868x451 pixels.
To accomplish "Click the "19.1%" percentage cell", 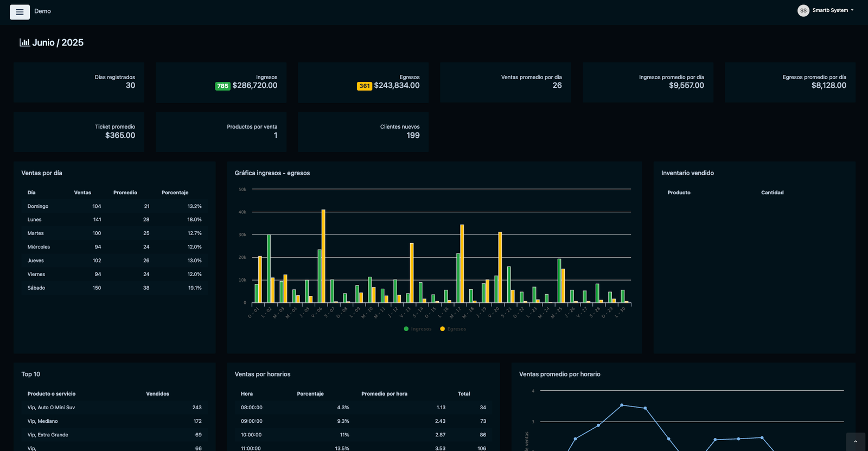I will pos(195,288).
